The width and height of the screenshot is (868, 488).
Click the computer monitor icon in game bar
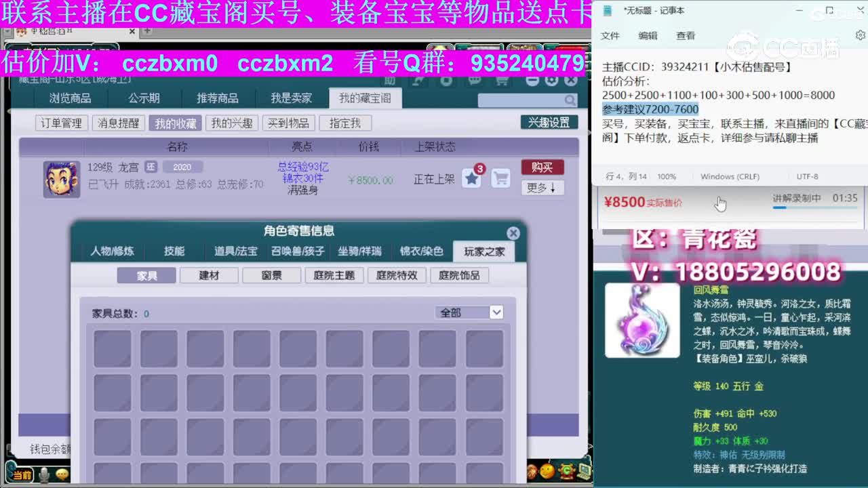584,470
